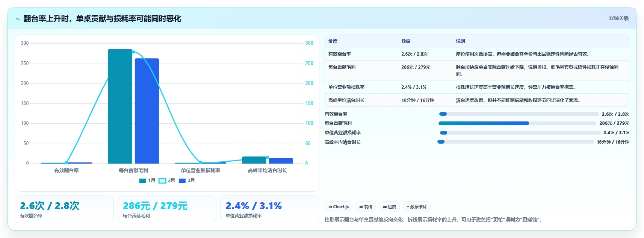Click the 286元 / 279元 stat card
644x238 pixels.
pyautogui.click(x=167, y=209)
